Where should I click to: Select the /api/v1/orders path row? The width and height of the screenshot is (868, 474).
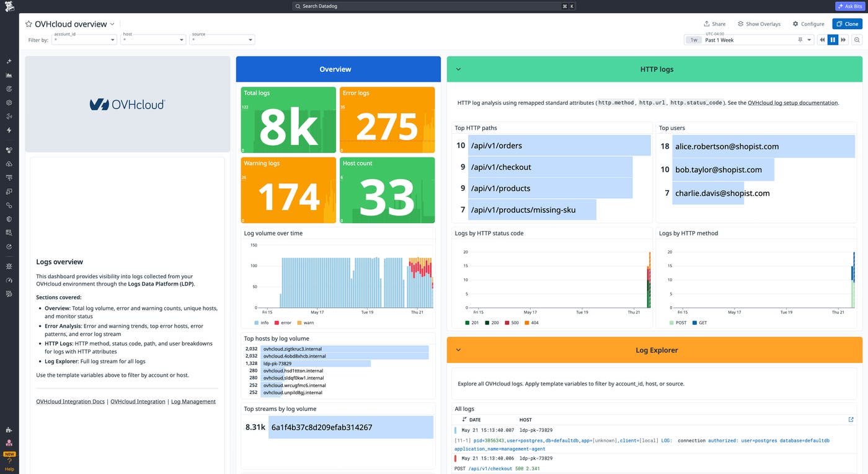tap(552, 146)
